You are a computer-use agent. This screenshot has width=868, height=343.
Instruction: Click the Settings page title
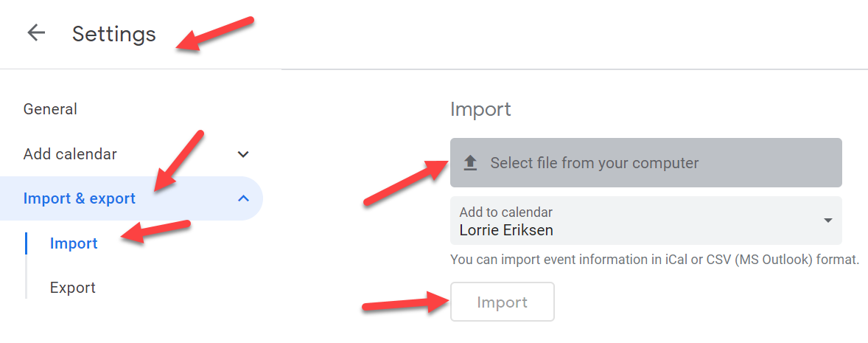(x=114, y=34)
